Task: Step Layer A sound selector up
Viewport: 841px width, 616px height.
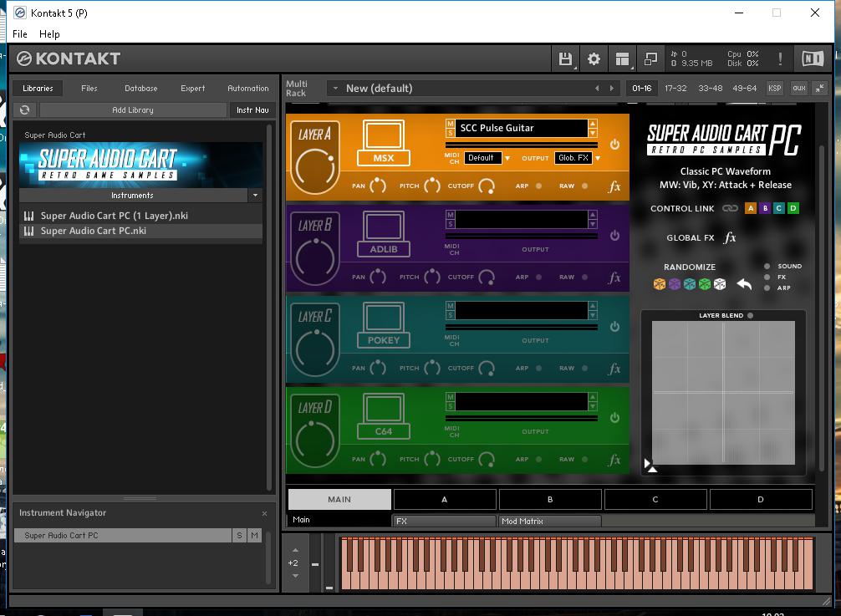Action: pyautogui.click(x=593, y=124)
